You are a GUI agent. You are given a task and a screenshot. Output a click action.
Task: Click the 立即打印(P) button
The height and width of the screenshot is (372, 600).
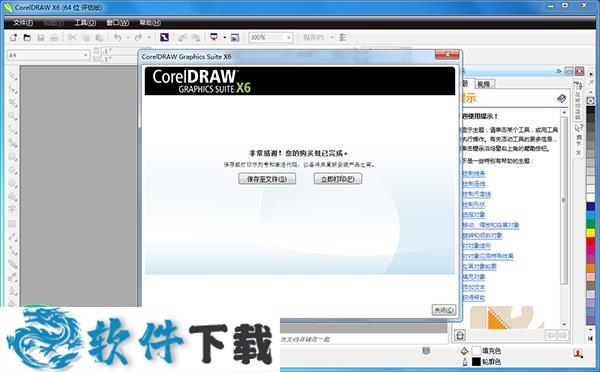tap(338, 179)
